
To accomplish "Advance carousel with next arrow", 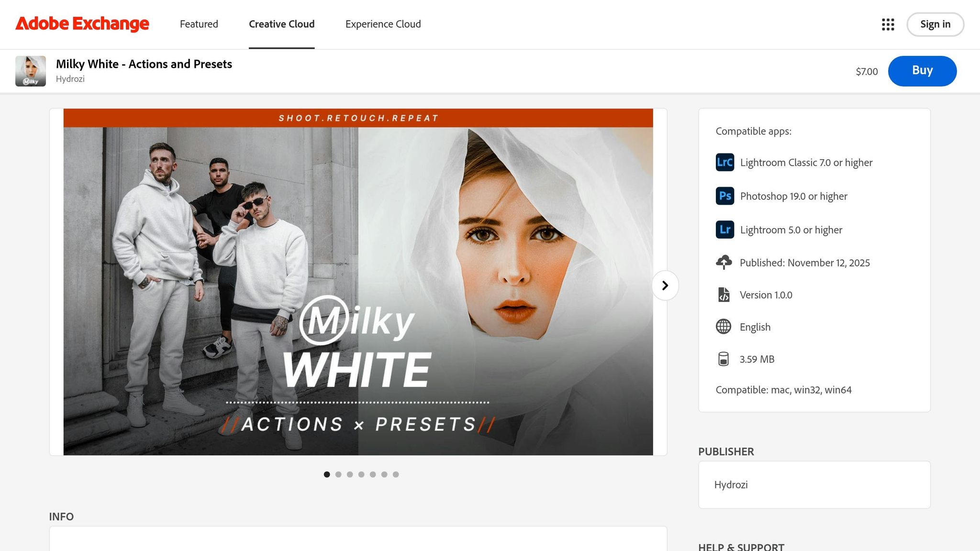I will coord(665,286).
